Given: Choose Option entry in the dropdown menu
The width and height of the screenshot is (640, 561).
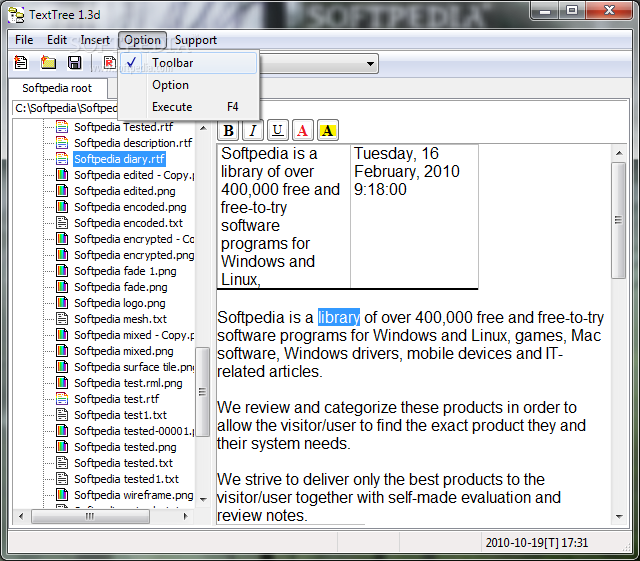Looking at the screenshot, I should (189, 85).
